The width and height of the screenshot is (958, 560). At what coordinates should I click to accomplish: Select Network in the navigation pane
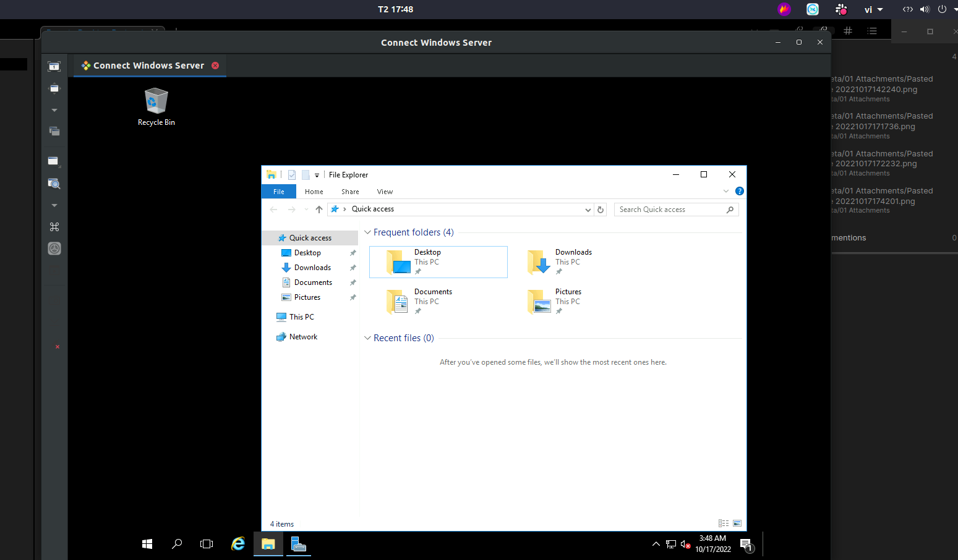303,337
